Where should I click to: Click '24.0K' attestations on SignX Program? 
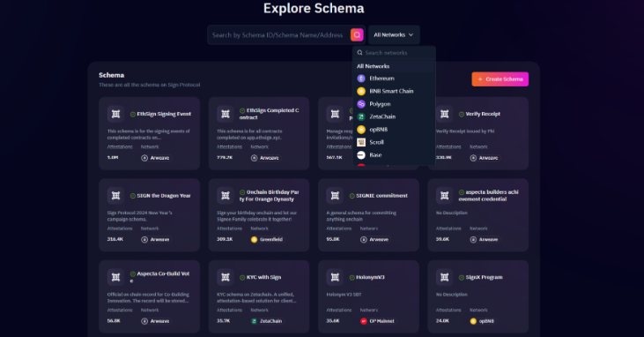coord(442,320)
